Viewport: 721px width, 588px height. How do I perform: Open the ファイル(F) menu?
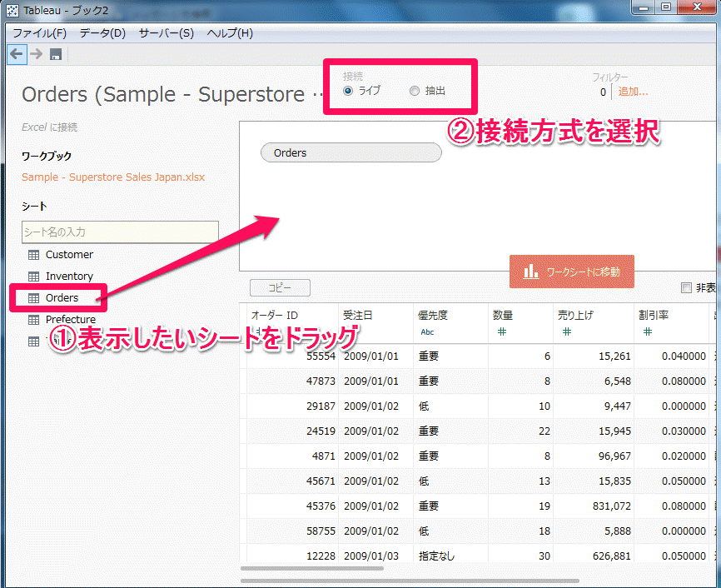pyautogui.click(x=39, y=33)
